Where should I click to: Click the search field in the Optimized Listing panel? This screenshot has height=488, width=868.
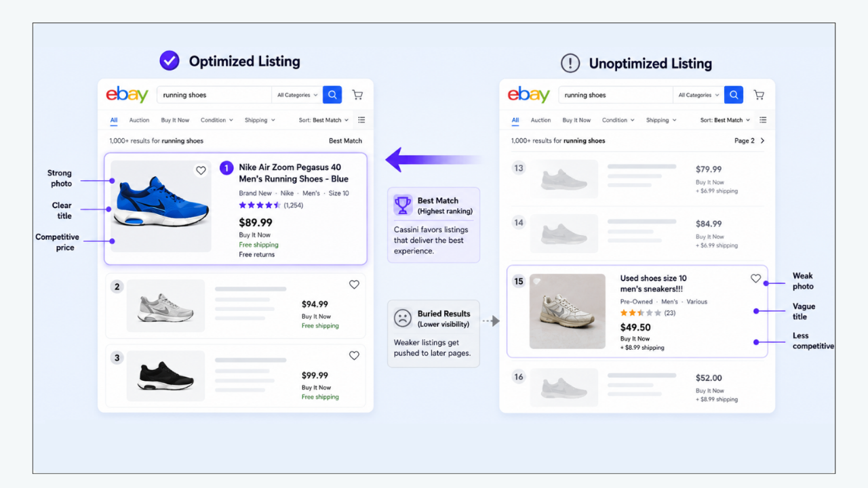click(x=214, y=95)
